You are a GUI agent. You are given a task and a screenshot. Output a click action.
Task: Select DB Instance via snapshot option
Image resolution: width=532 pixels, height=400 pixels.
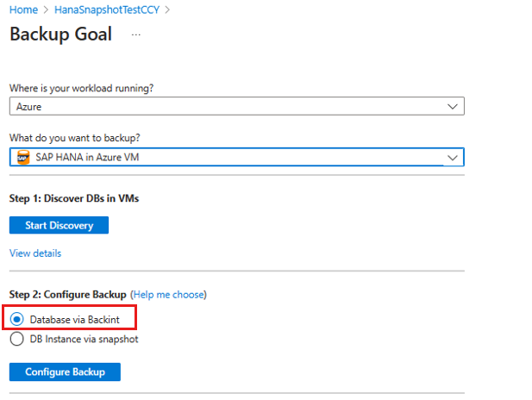[x=16, y=339]
